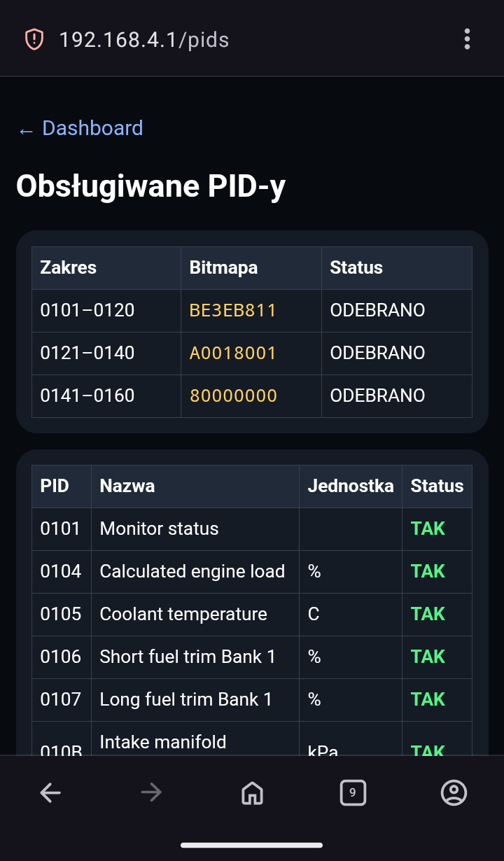Image resolution: width=504 pixels, height=861 pixels.
Task: Click the Zakres column header
Action: (69, 267)
